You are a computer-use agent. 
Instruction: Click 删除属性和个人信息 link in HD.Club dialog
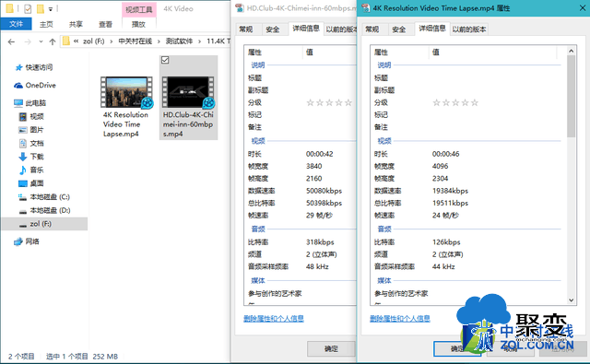274,319
